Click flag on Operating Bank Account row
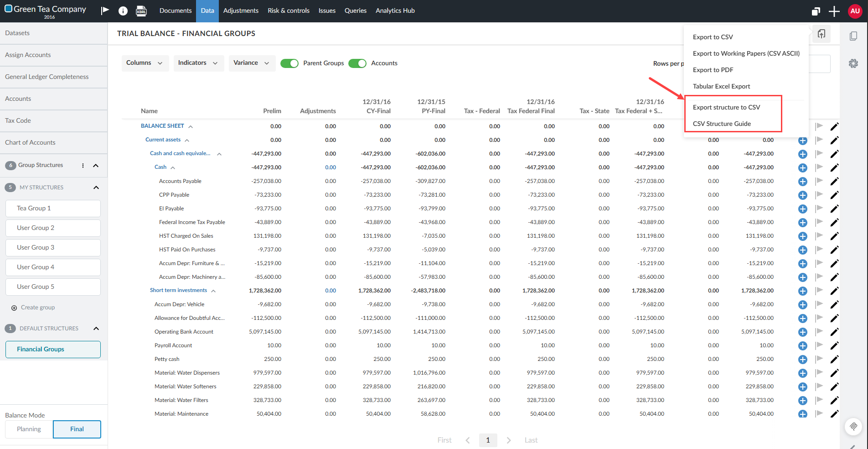Screen dimensions: 868x449 pyautogui.click(x=819, y=331)
